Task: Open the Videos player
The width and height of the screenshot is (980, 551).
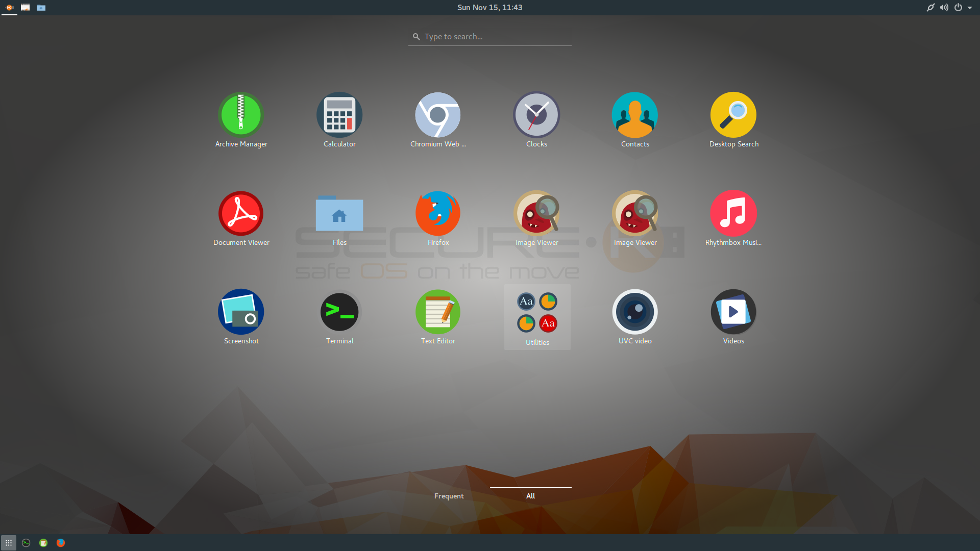Action: (x=733, y=317)
